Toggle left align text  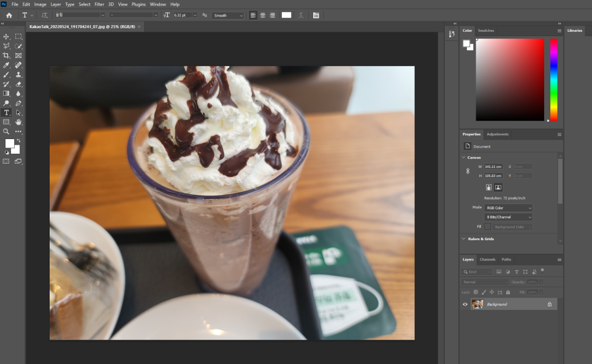[253, 15]
